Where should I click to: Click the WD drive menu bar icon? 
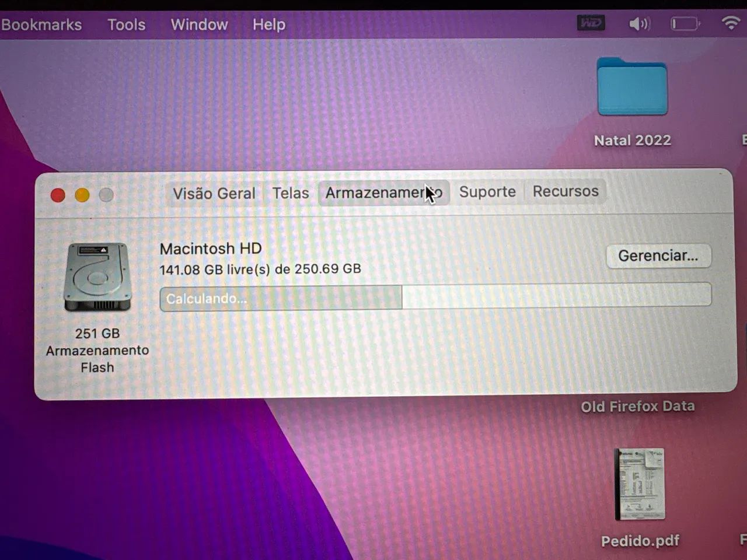click(591, 23)
